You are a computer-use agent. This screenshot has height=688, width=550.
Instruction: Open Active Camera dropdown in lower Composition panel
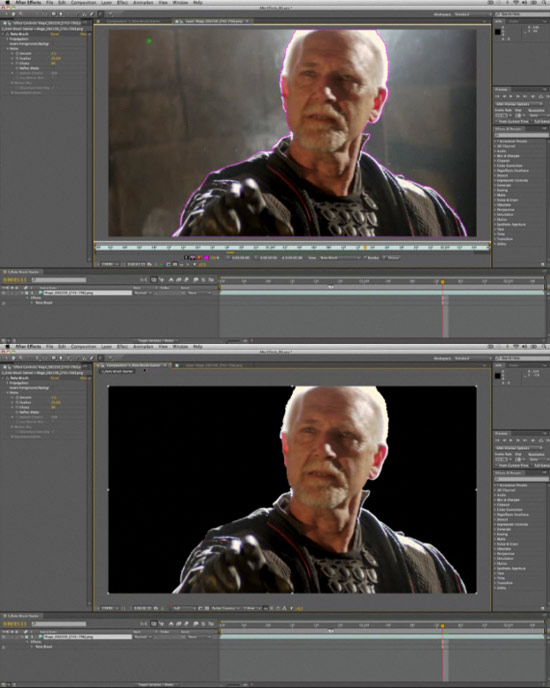point(225,608)
